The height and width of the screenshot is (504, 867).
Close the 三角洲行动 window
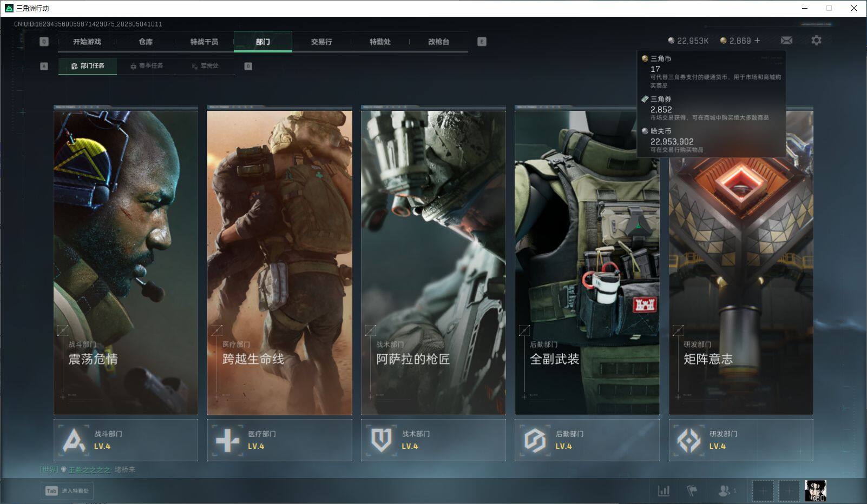point(854,8)
